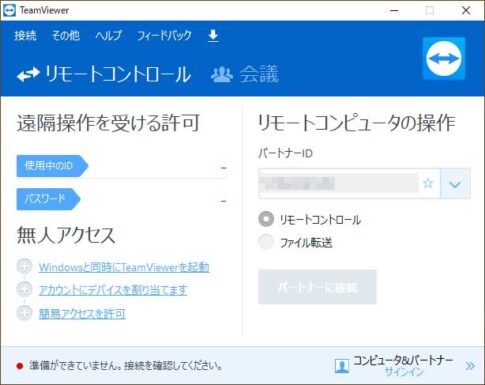Image resolution: width=485 pixels, height=385 pixels.
Task: Click the download arrow icon in menu bar
Action: pyautogui.click(x=213, y=35)
